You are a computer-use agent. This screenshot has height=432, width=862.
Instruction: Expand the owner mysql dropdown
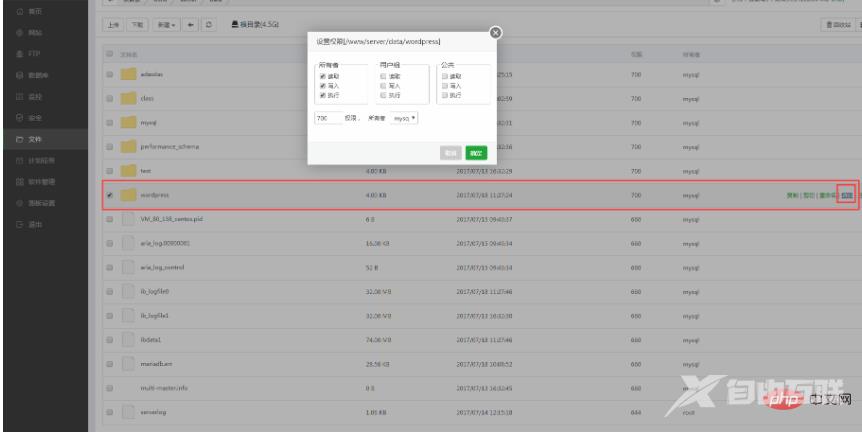(405, 118)
